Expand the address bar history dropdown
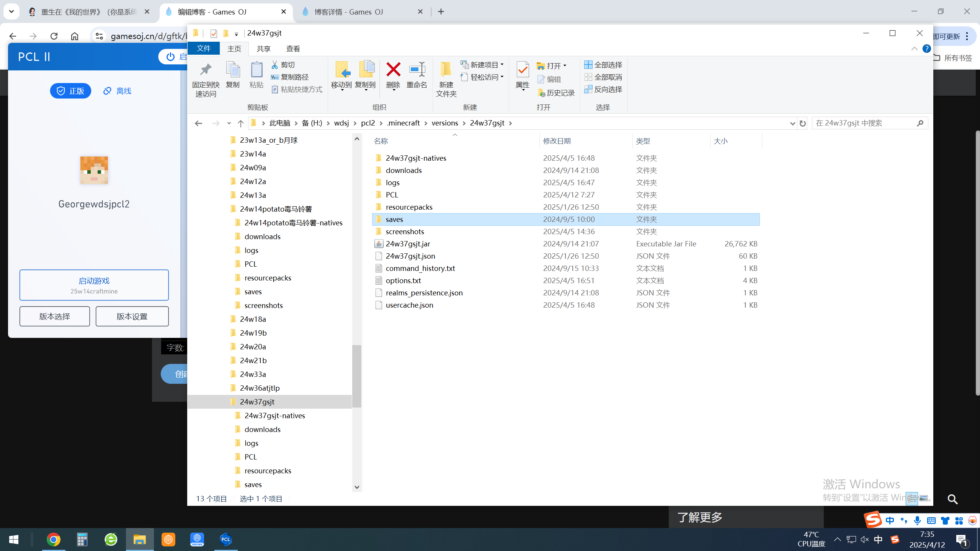 [x=792, y=123]
